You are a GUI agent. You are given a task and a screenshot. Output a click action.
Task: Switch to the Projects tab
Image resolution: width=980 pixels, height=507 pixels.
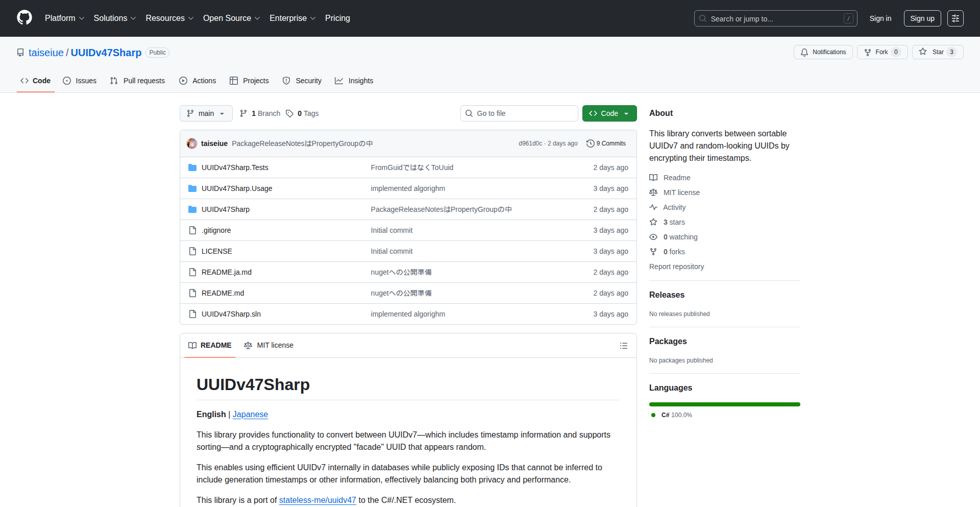coord(249,81)
